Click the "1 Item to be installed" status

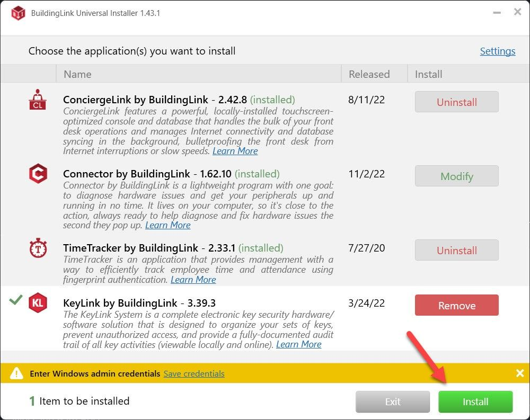pyautogui.click(x=79, y=401)
